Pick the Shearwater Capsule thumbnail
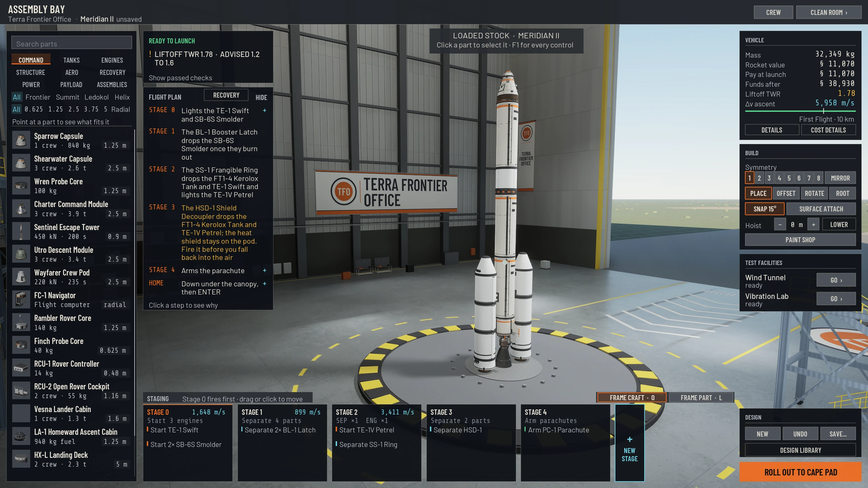 pyautogui.click(x=21, y=163)
